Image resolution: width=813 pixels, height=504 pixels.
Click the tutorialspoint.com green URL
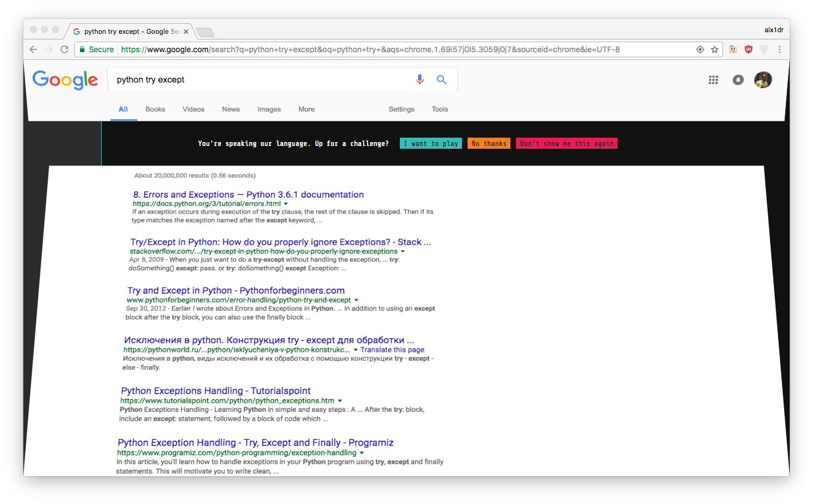pyautogui.click(x=227, y=401)
